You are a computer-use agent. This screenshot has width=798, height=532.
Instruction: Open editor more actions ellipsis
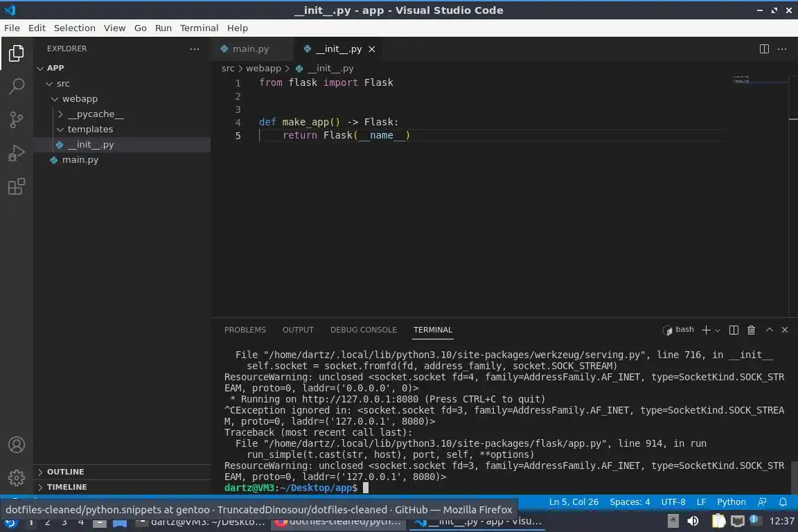782,49
